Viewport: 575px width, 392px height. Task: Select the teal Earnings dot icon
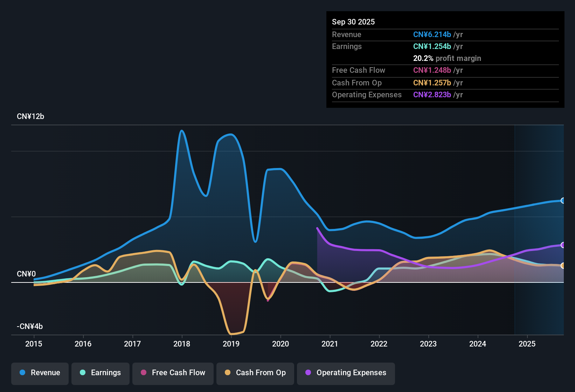(82, 373)
